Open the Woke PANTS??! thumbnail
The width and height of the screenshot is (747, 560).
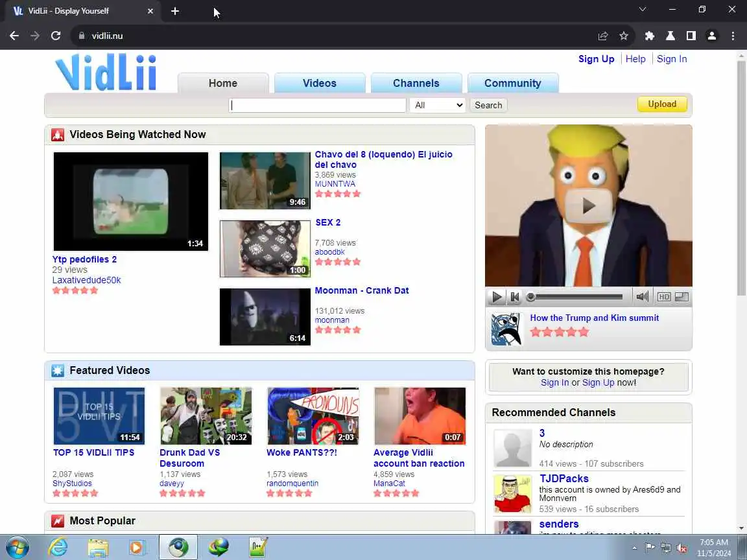(x=313, y=415)
